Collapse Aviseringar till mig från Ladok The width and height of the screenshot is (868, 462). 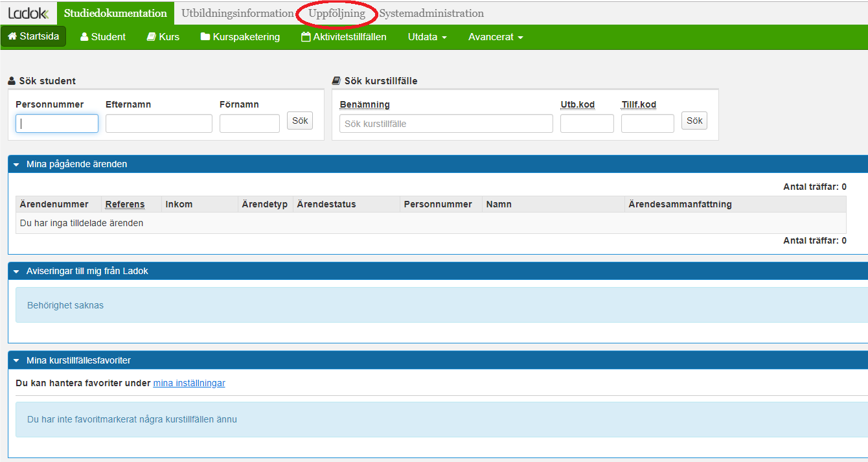[x=16, y=271]
